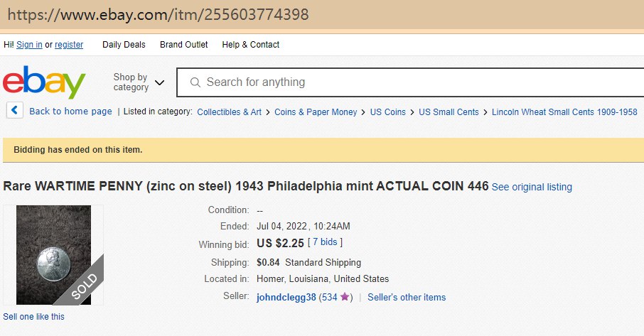Go back to home page link
The height and width of the screenshot is (336, 644).
(x=70, y=112)
